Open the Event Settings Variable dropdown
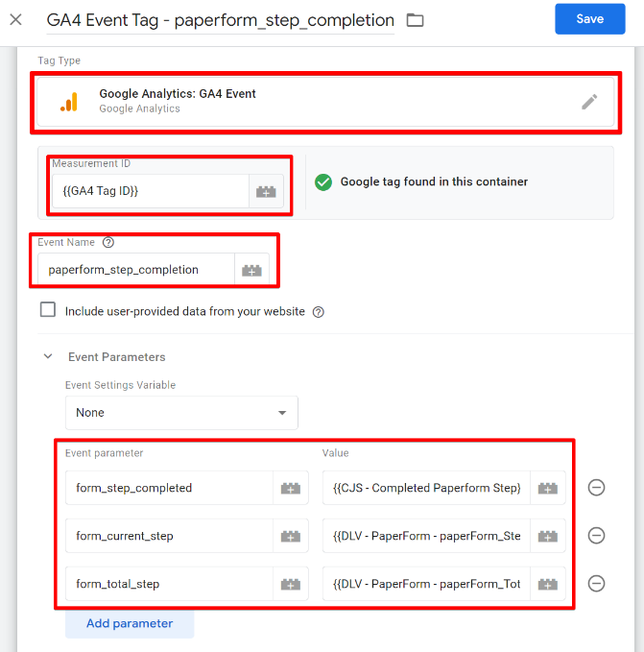This screenshot has width=644, height=652. point(181,413)
